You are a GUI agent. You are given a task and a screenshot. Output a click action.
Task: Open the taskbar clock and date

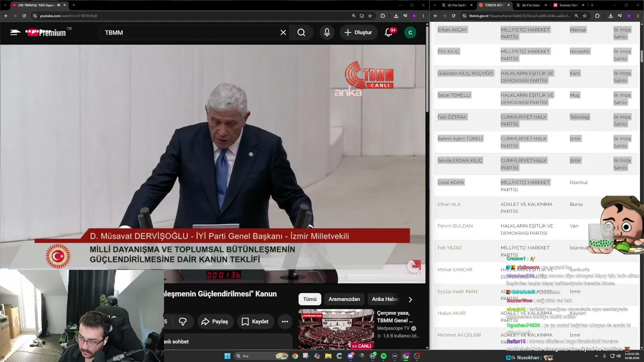(631, 356)
